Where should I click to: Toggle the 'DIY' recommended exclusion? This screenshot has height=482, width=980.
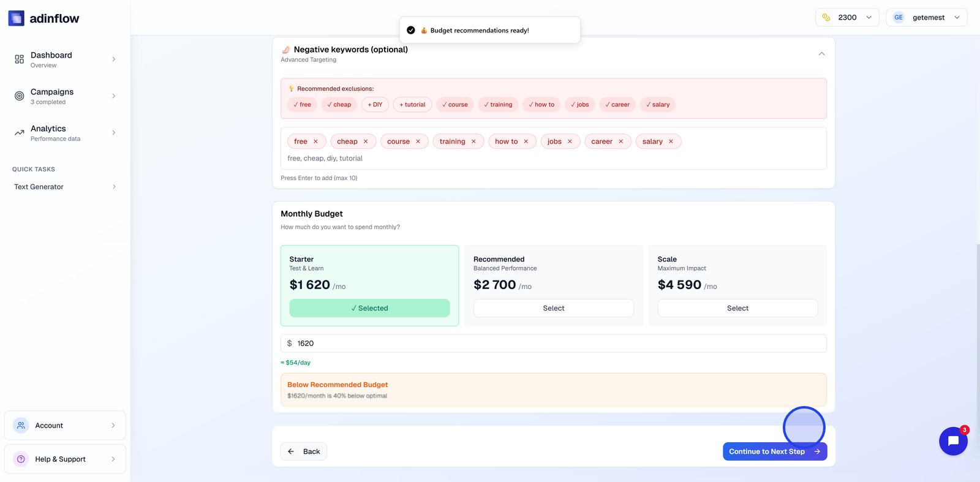(x=375, y=105)
